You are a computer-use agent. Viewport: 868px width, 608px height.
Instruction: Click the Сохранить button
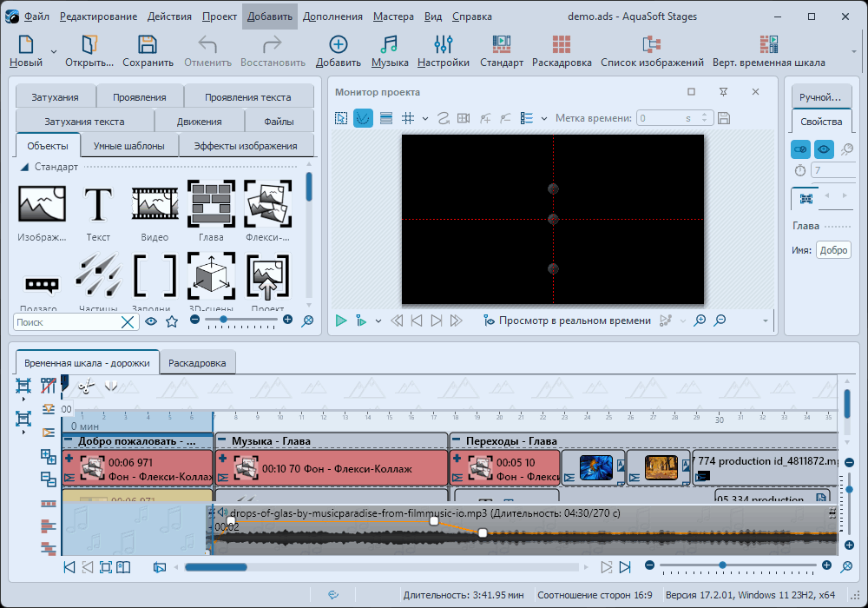[x=148, y=50]
